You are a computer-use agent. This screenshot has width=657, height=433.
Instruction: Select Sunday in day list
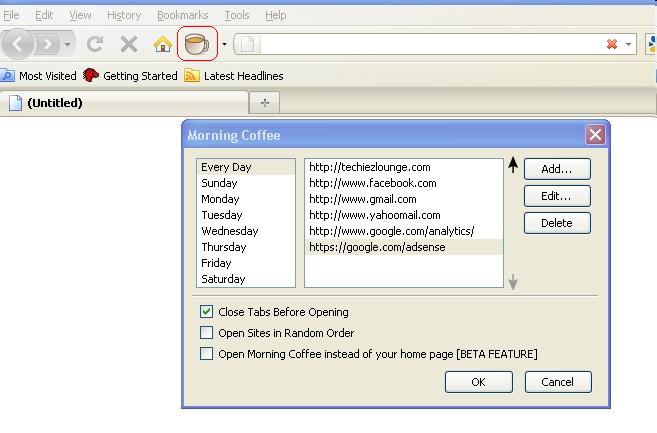246,183
